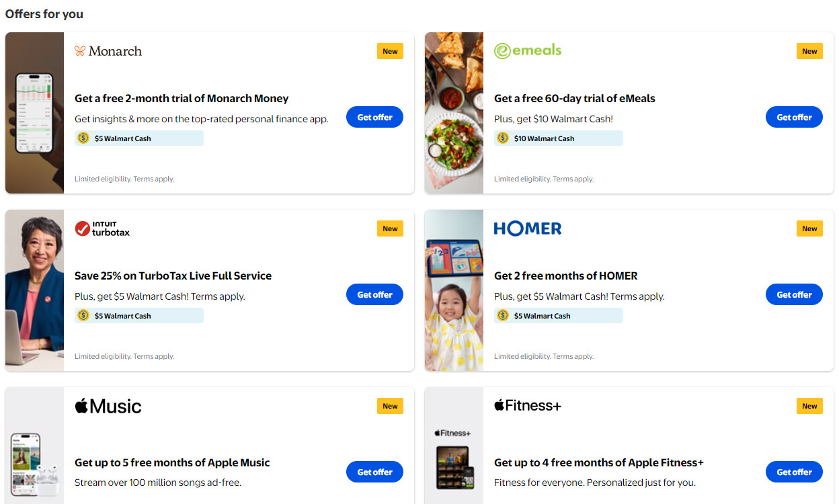
Task: Open the eMeals salad photo thumbnail
Action: pos(454,113)
